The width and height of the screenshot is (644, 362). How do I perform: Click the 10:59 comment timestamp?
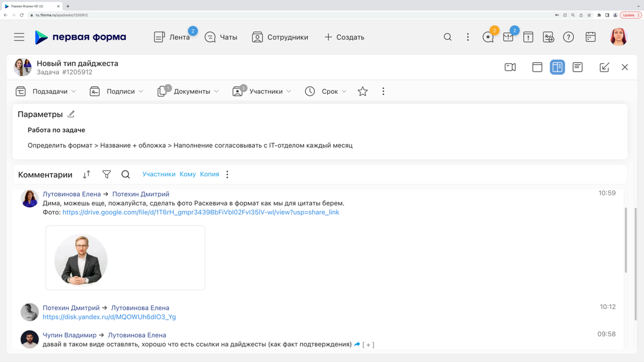coord(607,193)
